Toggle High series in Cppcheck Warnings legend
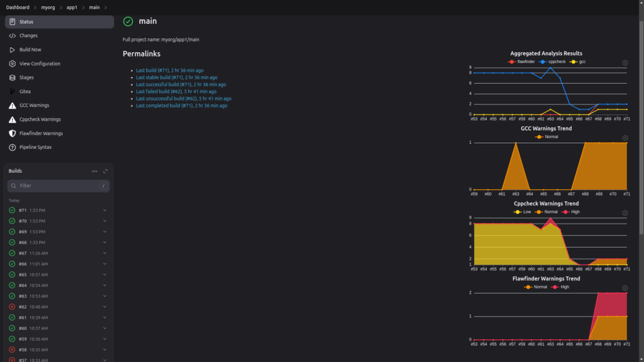The width and height of the screenshot is (644, 362). [570, 212]
